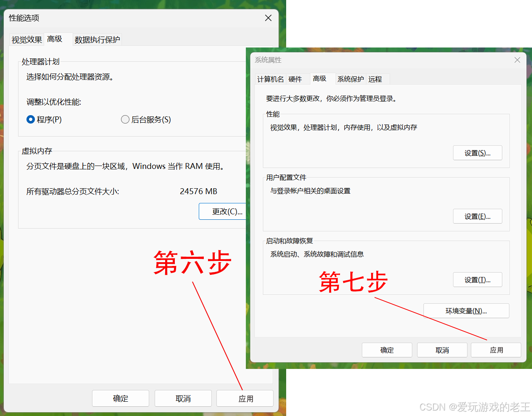Open performance settings via 设置(S) button
This screenshot has width=532, height=416.
tap(477, 153)
